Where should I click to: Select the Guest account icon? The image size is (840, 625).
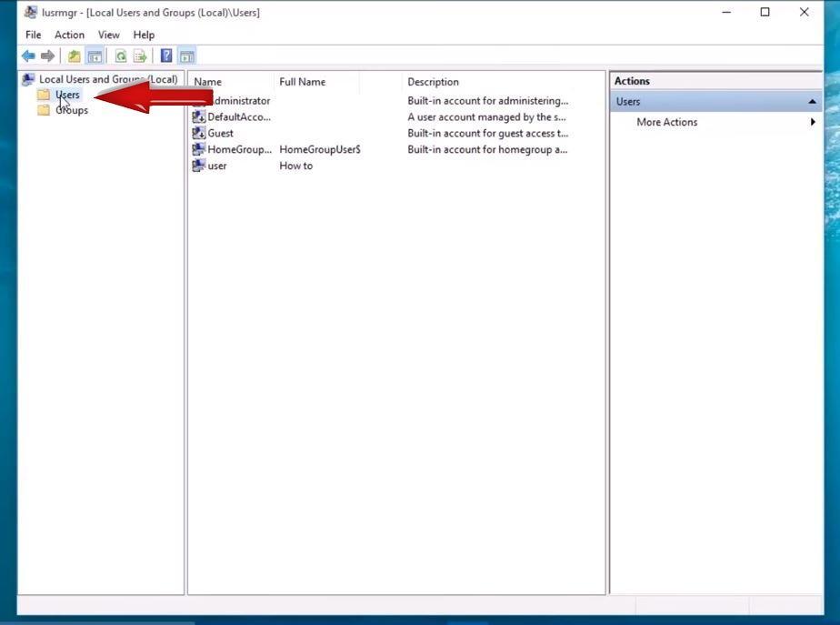pyautogui.click(x=199, y=133)
